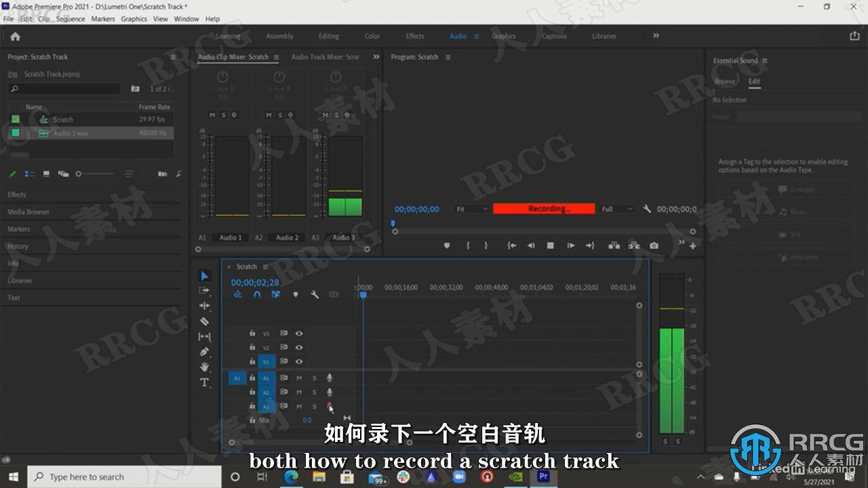Viewport: 868px width, 488px height.
Task: Open Essential Sound panel menu
Action: point(765,60)
